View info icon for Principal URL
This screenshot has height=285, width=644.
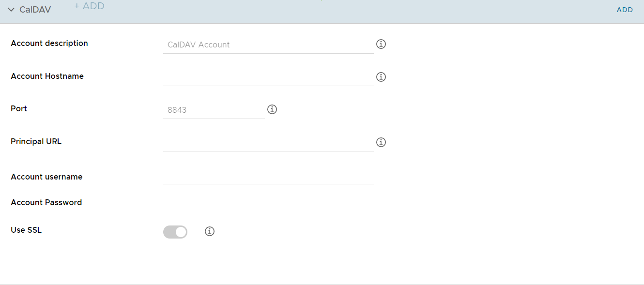(381, 142)
